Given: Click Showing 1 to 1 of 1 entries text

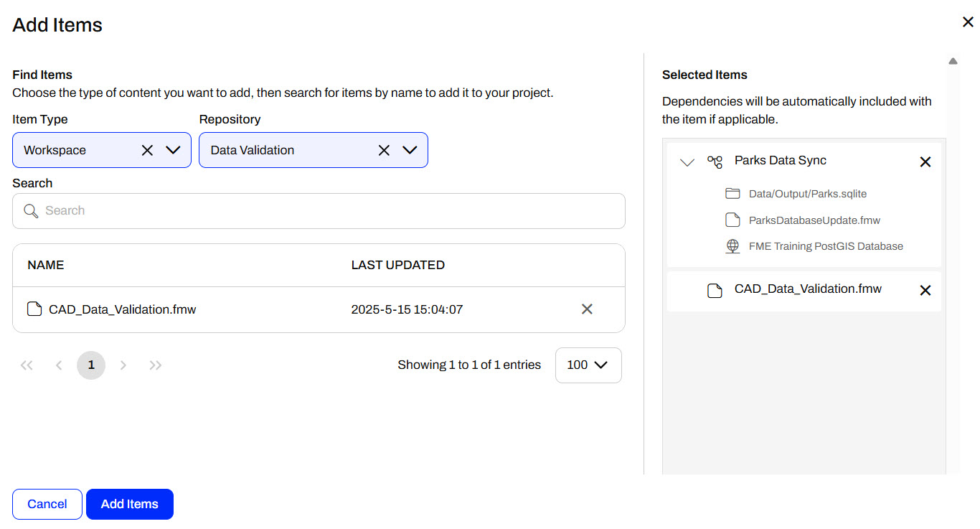Looking at the screenshot, I should pyautogui.click(x=469, y=365).
